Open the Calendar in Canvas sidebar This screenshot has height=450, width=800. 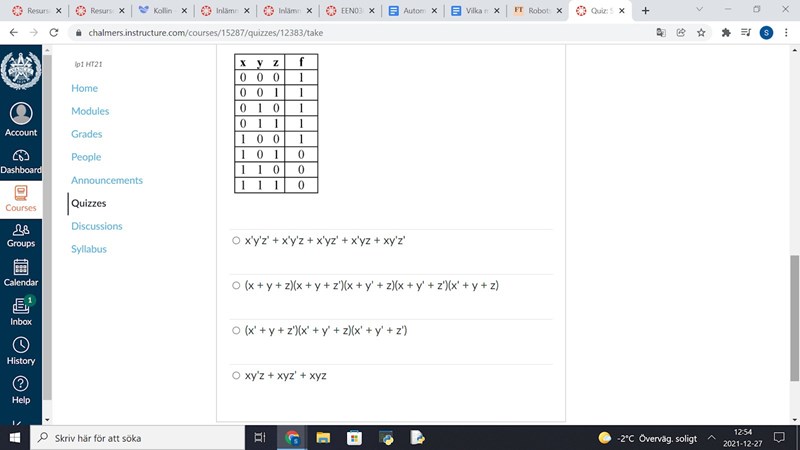click(x=20, y=272)
